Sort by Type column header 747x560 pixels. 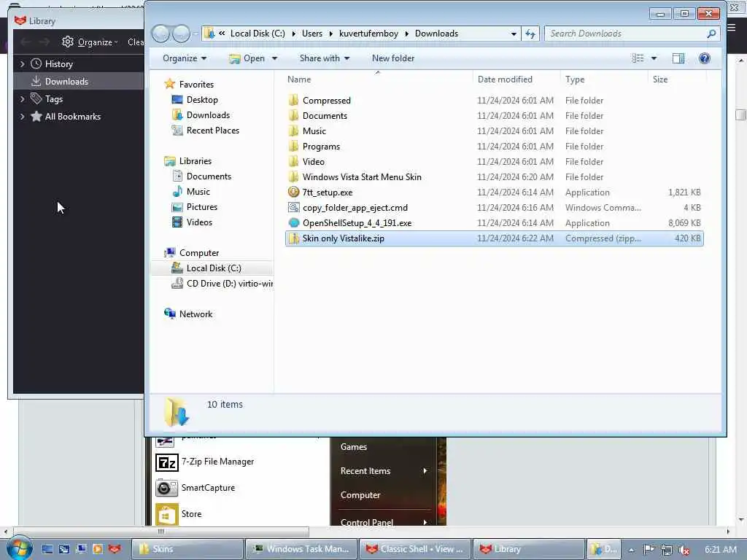(x=604, y=79)
